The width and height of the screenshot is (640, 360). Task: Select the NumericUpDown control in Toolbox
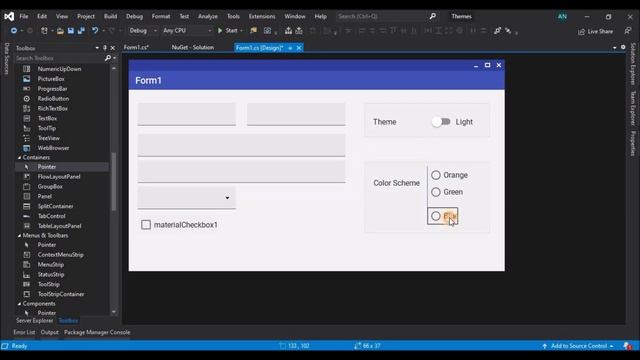(x=59, y=69)
